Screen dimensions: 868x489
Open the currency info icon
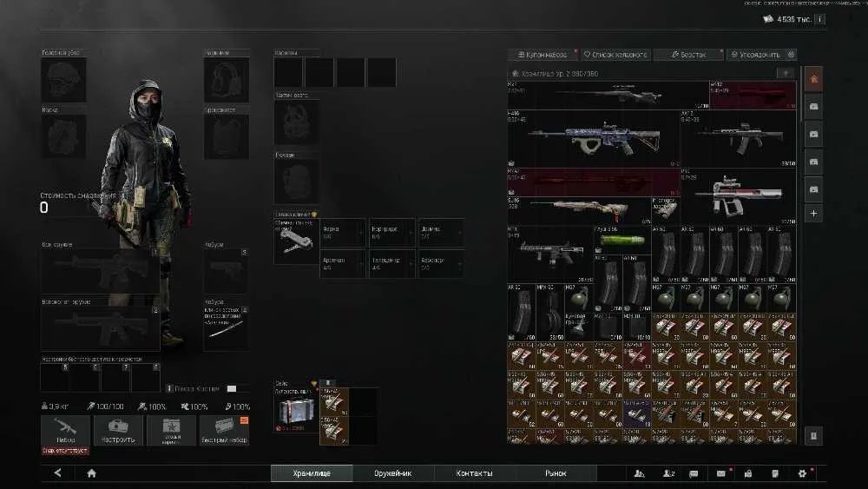[x=820, y=19]
